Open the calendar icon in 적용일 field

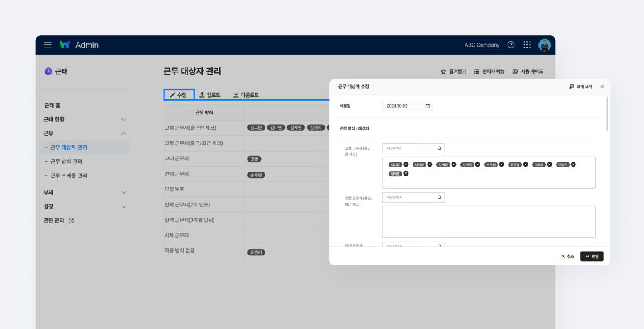coord(428,106)
